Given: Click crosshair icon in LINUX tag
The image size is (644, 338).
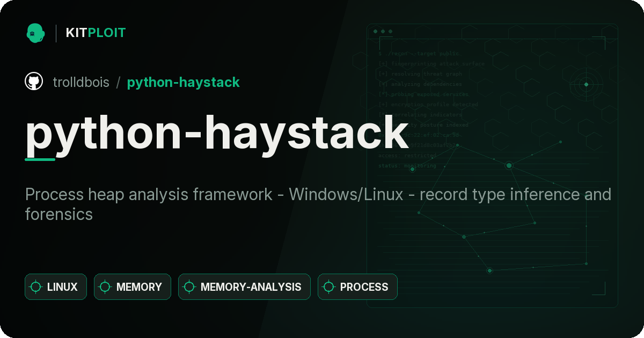Looking at the screenshot, I should (x=36, y=287).
